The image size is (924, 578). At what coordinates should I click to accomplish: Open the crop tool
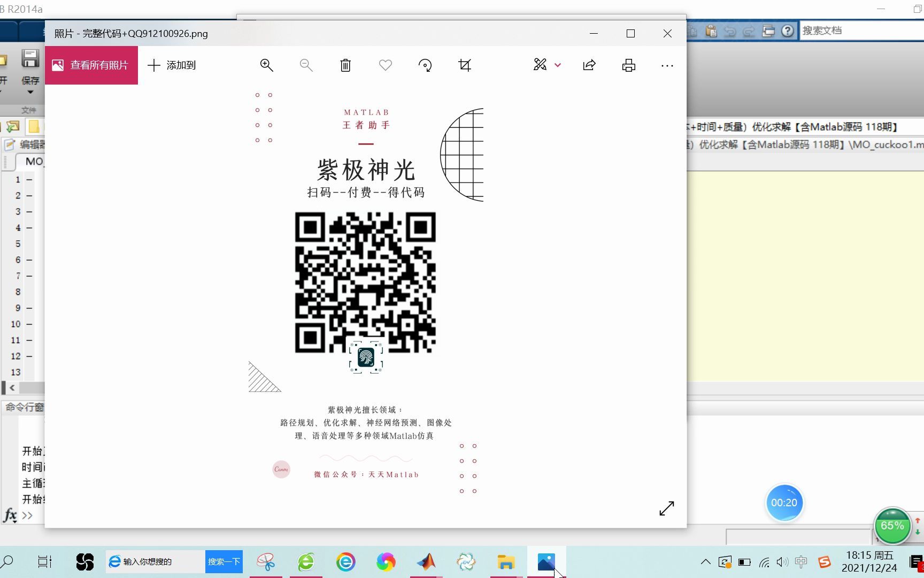tap(465, 65)
